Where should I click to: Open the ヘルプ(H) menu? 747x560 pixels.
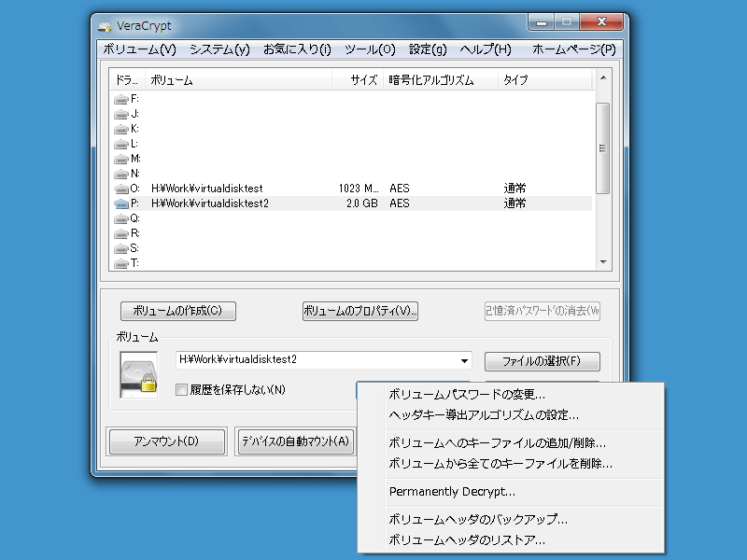tap(485, 49)
